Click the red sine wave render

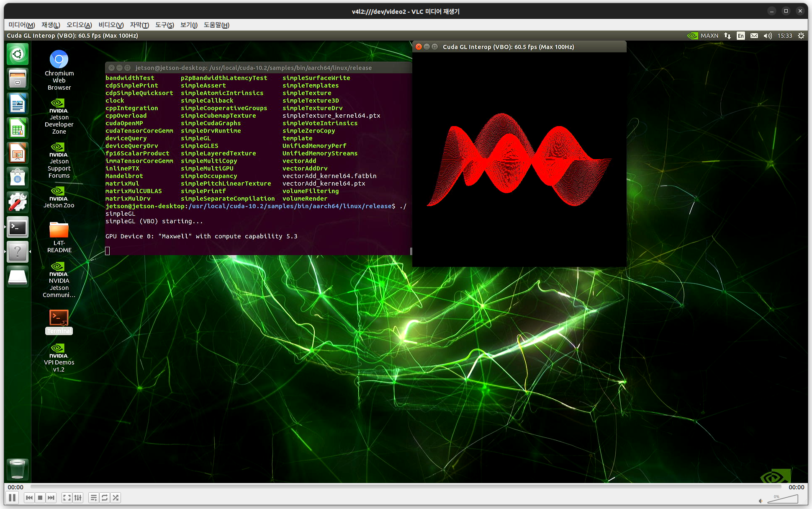tap(518, 160)
